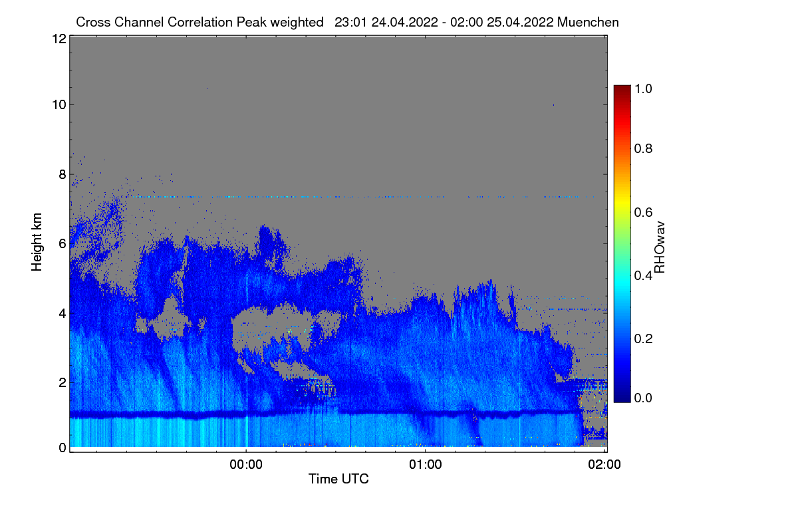Click the 'Time UTC' x-axis label
The image size is (798, 532).
[338, 479]
